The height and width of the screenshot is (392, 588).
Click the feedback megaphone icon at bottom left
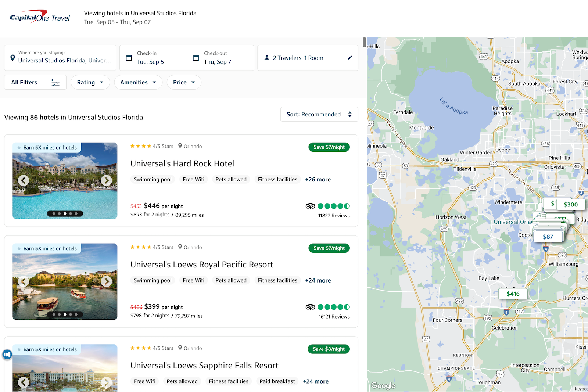[x=7, y=355]
